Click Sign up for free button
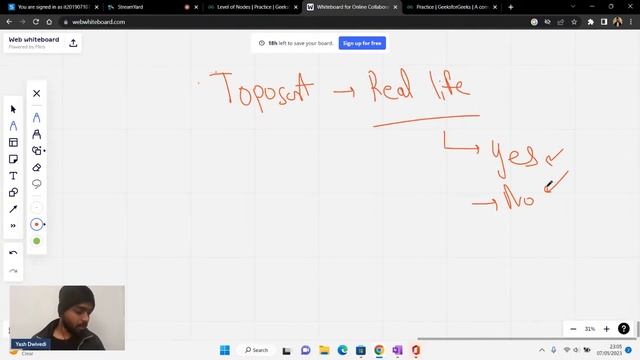Screen dimensions: 640x360 [362, 43]
